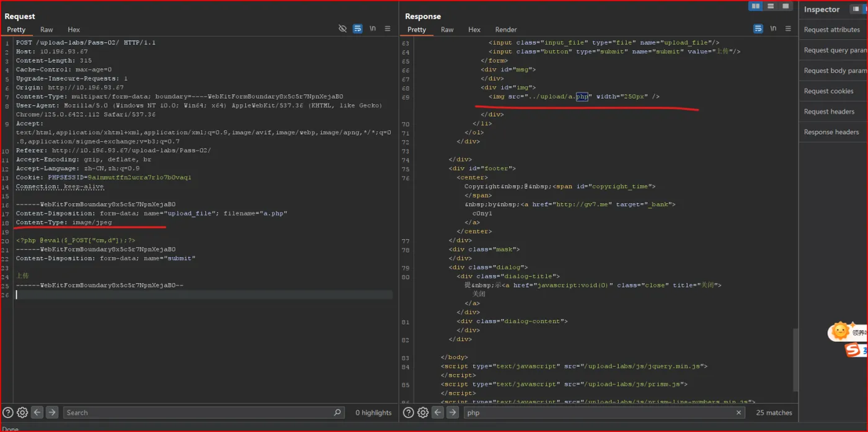
Task: Click the Host: 10.196.93.67 header line
Action: [x=52, y=52]
